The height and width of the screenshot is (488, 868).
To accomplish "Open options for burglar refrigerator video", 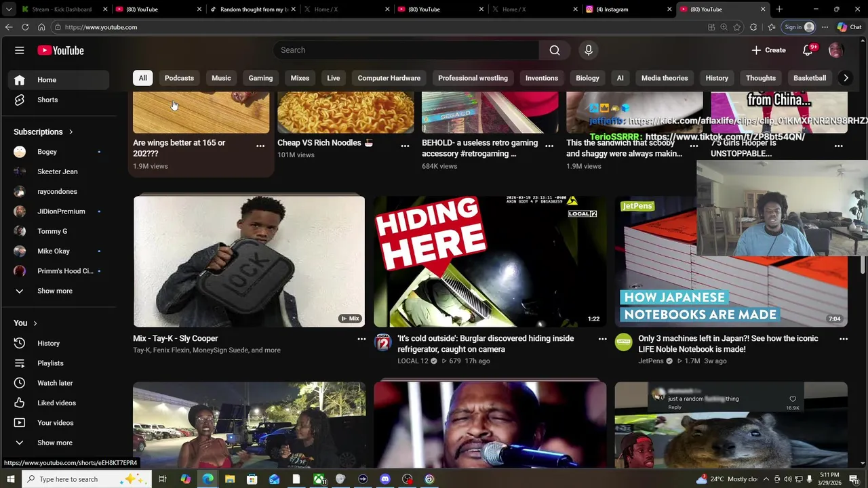I will pyautogui.click(x=602, y=339).
